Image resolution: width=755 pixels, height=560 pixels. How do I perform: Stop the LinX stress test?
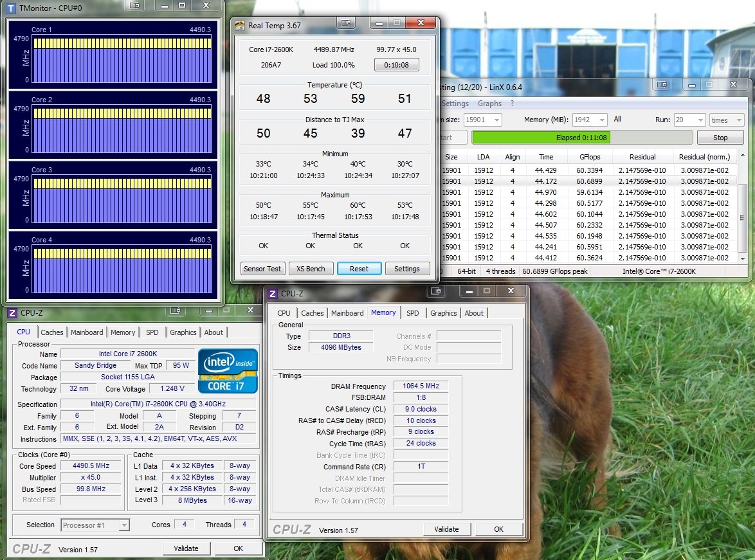click(720, 138)
